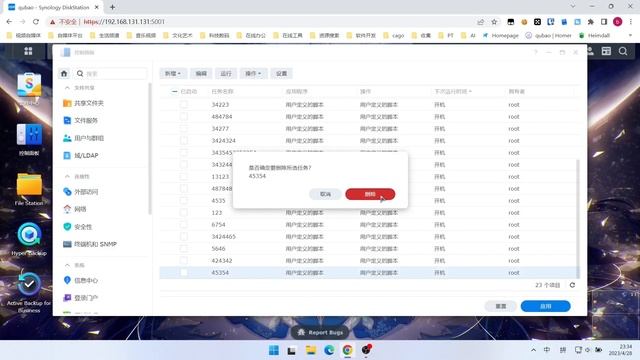Select task row 424342
This screenshot has height=360, width=640.
tap(369, 260)
